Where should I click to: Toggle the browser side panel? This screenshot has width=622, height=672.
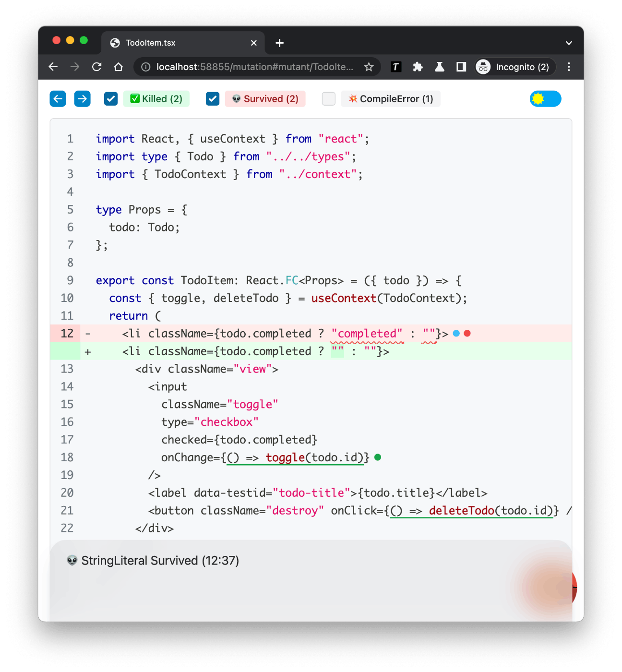[x=461, y=67]
